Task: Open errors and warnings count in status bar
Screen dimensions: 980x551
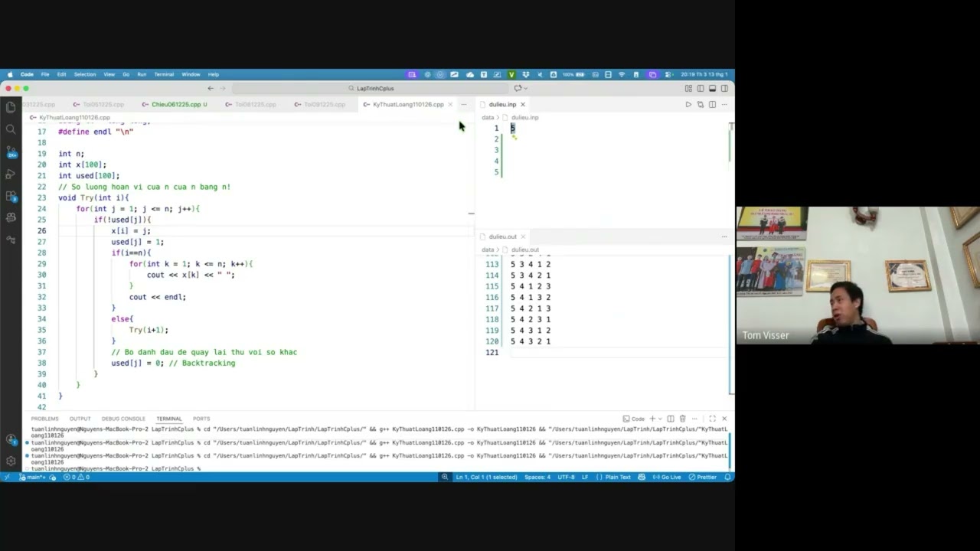Action: 76,477
